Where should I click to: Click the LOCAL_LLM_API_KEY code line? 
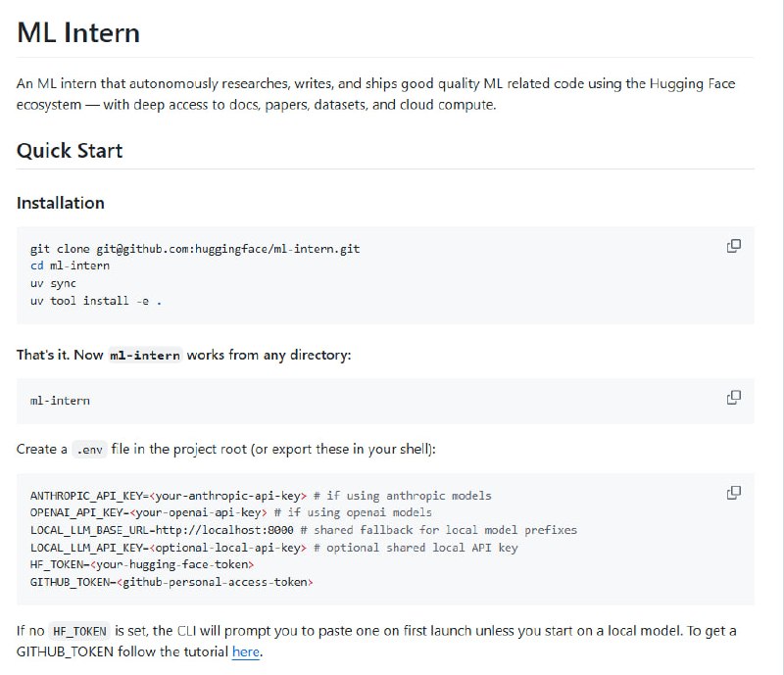(x=274, y=548)
